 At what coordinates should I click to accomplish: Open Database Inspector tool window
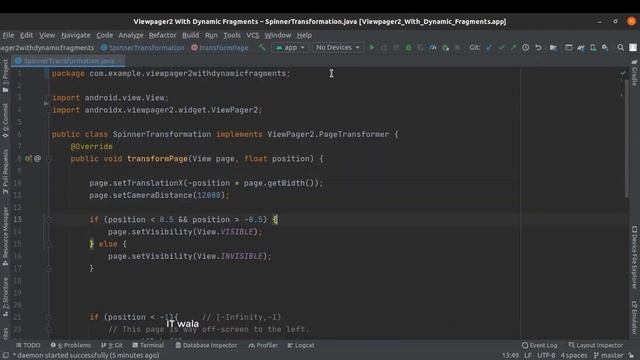pyautogui.click(x=206, y=345)
